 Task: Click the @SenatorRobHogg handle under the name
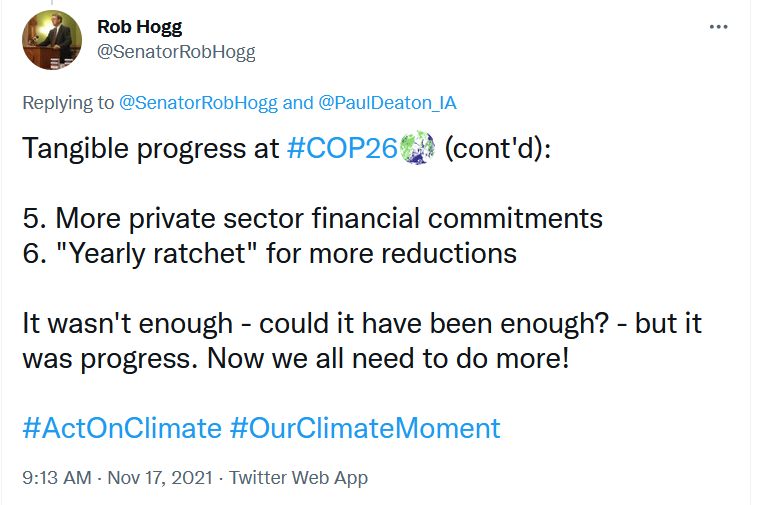click(176, 52)
